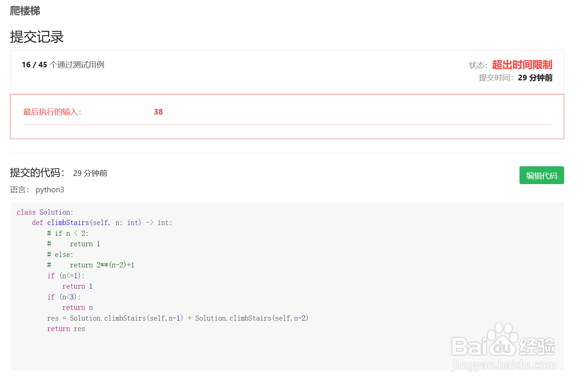Open the 爬楼梯 problem title link

[25, 11]
